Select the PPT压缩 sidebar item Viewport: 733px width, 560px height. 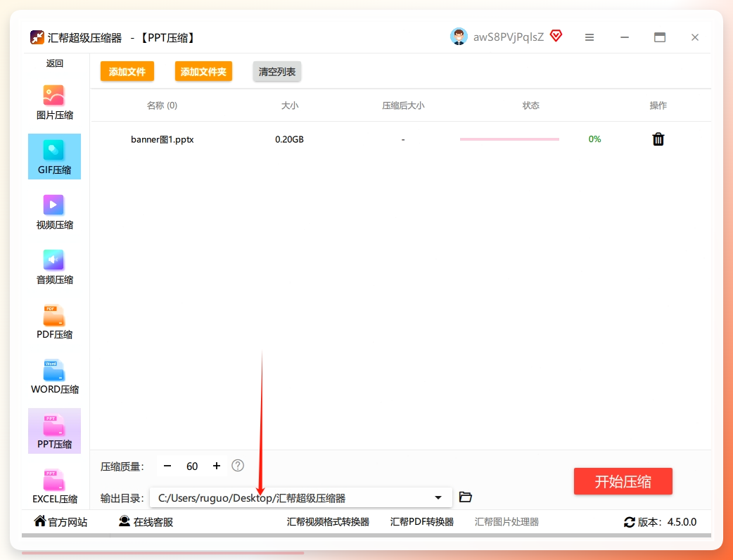click(x=54, y=431)
